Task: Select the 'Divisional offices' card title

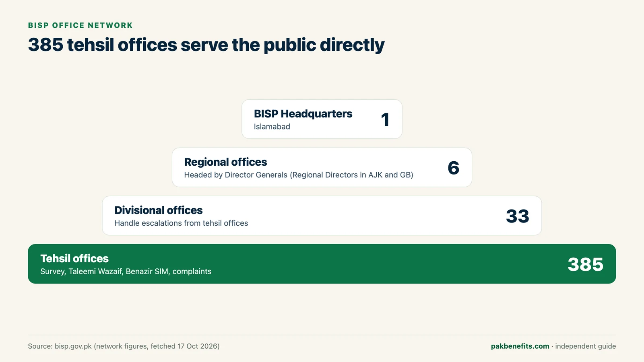Action: point(159,210)
